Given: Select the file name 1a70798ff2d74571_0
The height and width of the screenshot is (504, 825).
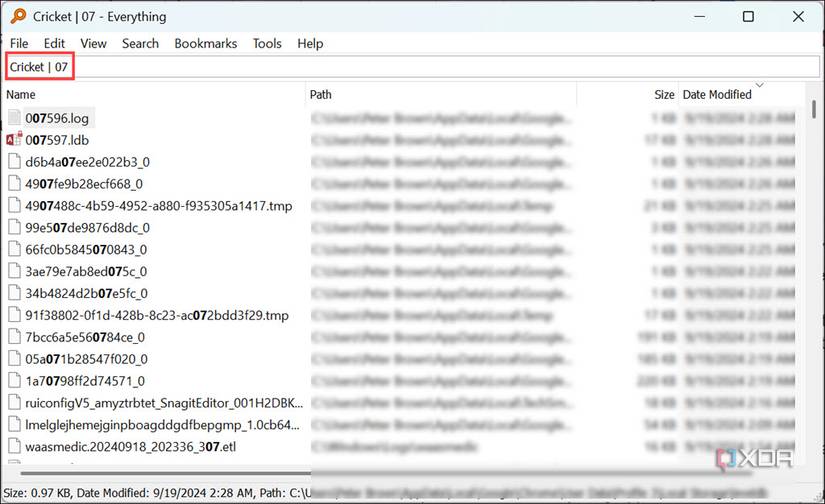Looking at the screenshot, I should (x=85, y=381).
